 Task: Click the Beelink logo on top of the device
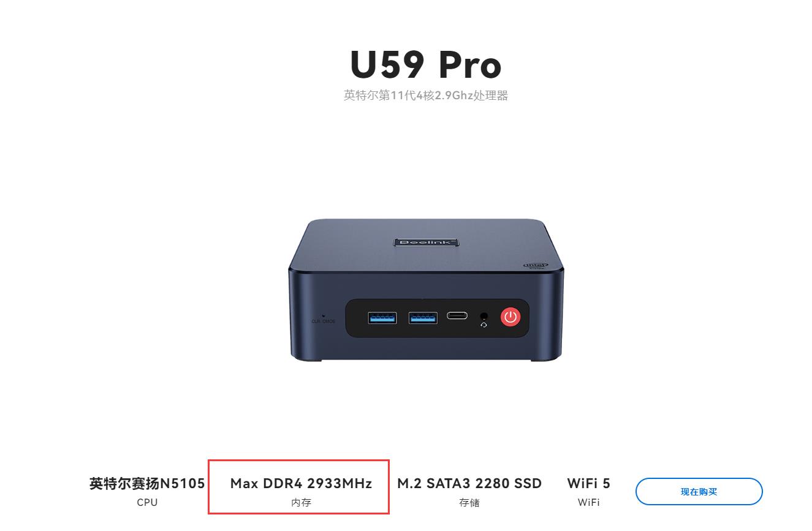click(426, 243)
